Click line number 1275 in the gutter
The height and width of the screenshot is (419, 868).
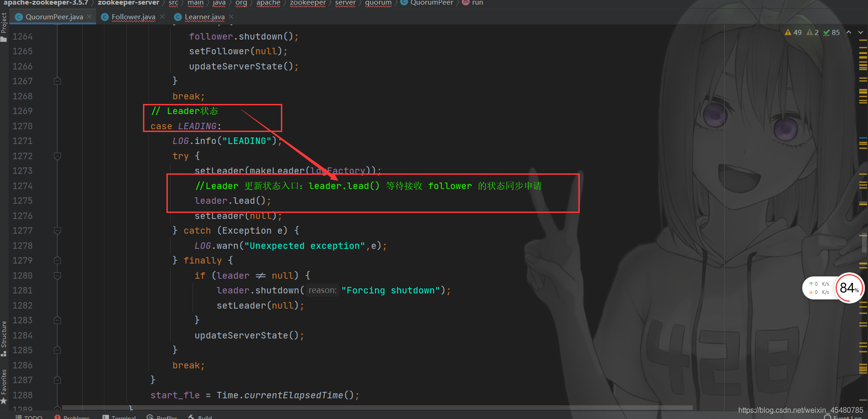23,201
